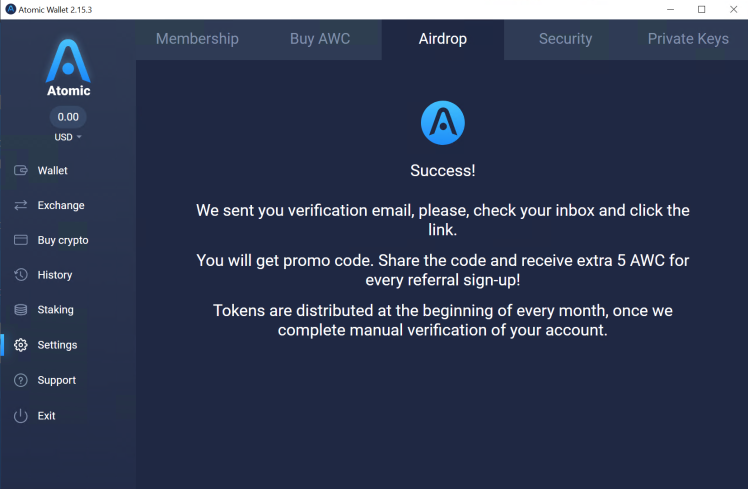This screenshot has width=748, height=489.
Task: Click the Staking coins icon
Action: tap(20, 310)
